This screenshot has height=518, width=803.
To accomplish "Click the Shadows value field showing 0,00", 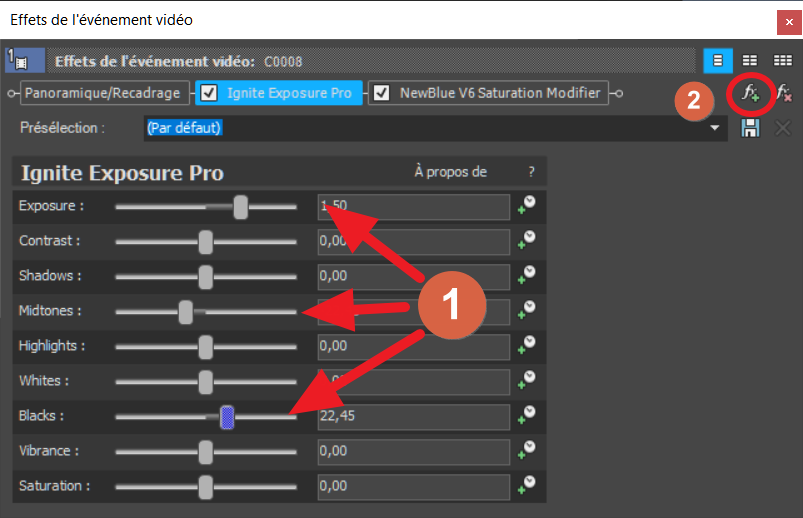I will click(414, 277).
